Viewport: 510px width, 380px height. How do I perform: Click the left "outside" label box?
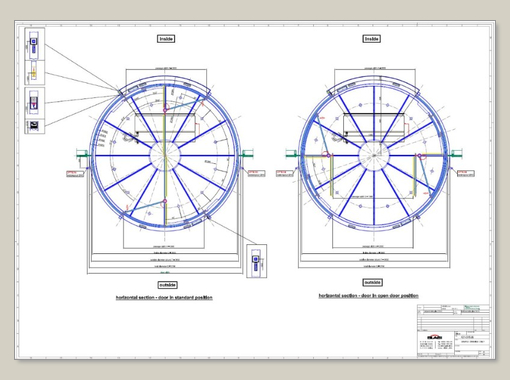tap(168, 285)
